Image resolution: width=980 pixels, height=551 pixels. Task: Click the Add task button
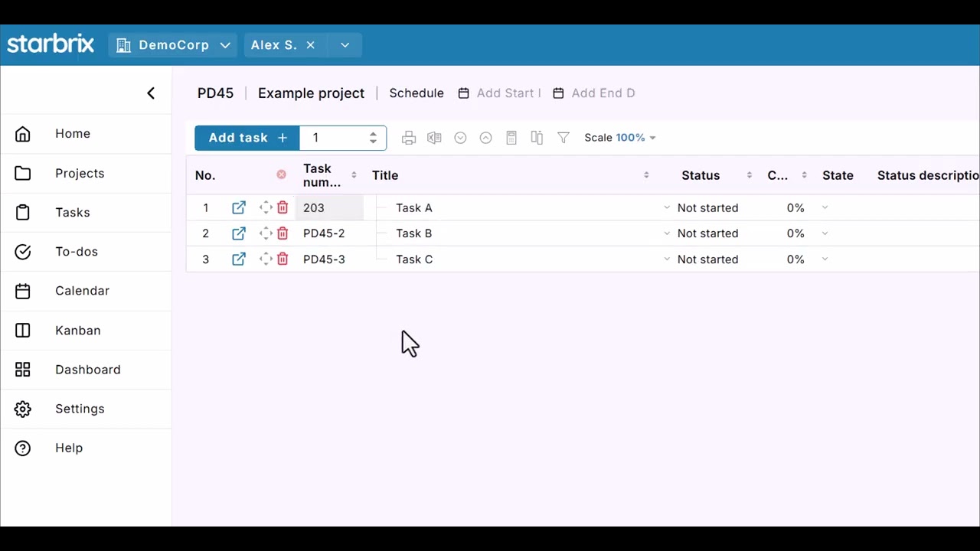click(x=247, y=138)
